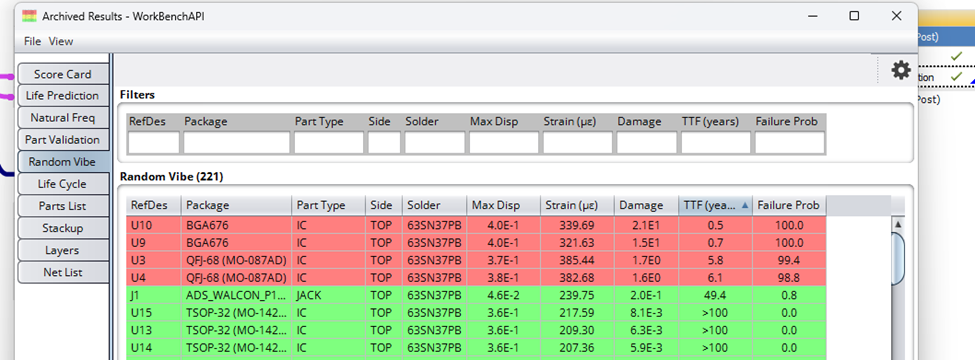Select the Life Prediction tab
The width and height of the screenshot is (975, 360).
(62, 96)
